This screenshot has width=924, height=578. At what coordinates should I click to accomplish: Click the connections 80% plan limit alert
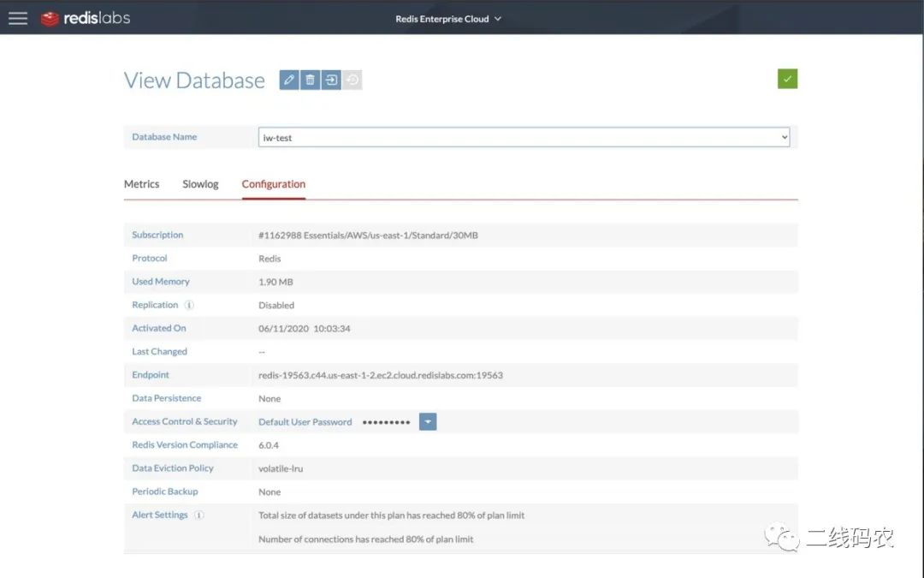point(366,539)
